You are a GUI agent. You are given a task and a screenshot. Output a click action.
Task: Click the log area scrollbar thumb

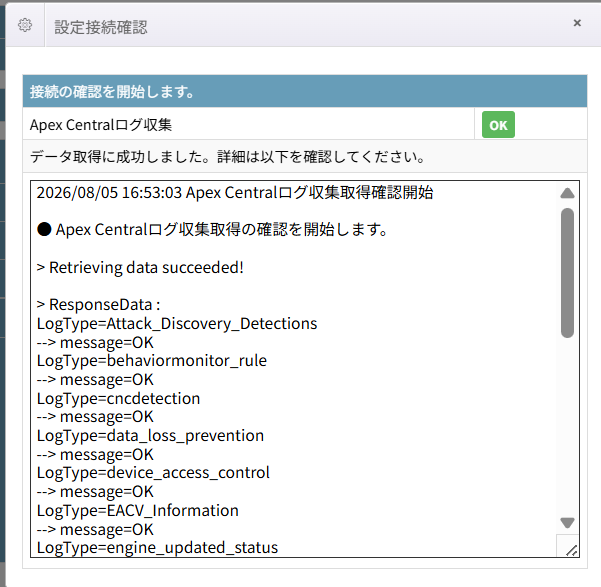(x=567, y=273)
